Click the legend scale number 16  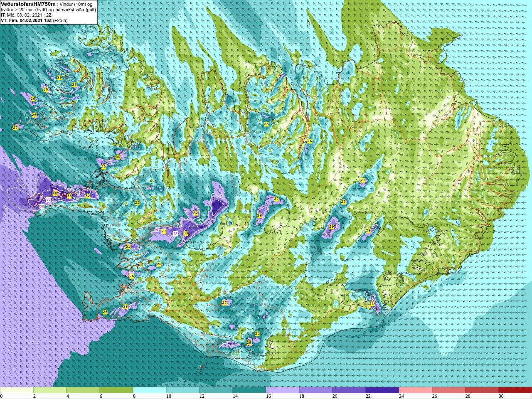point(268,396)
